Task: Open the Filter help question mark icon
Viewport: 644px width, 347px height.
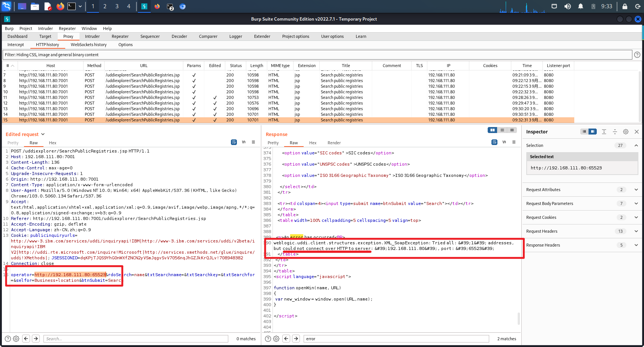Action: click(637, 55)
